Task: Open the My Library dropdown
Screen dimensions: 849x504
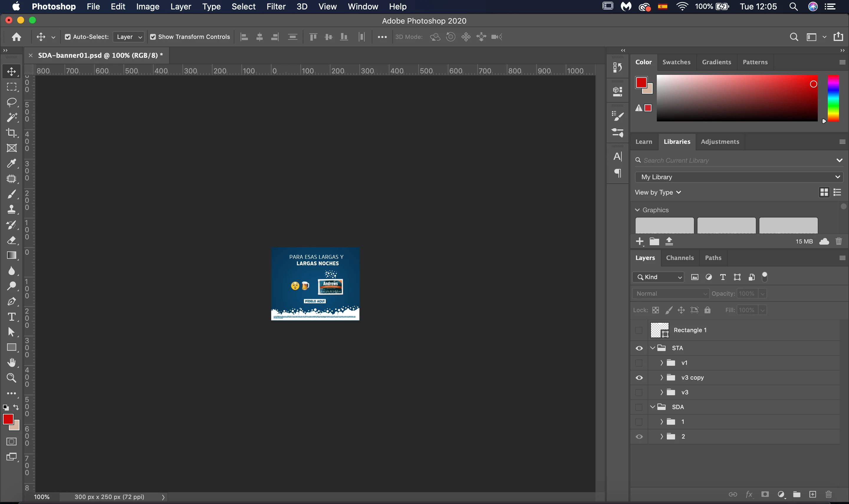Action: [739, 177]
